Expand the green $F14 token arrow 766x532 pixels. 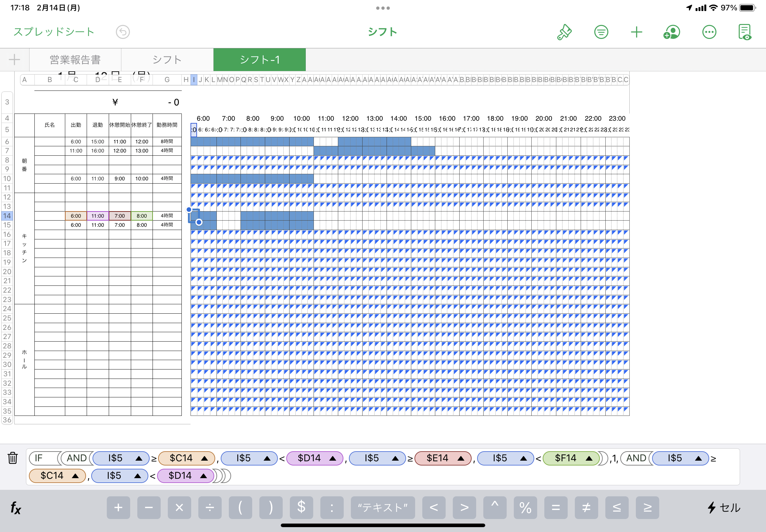coord(589,458)
